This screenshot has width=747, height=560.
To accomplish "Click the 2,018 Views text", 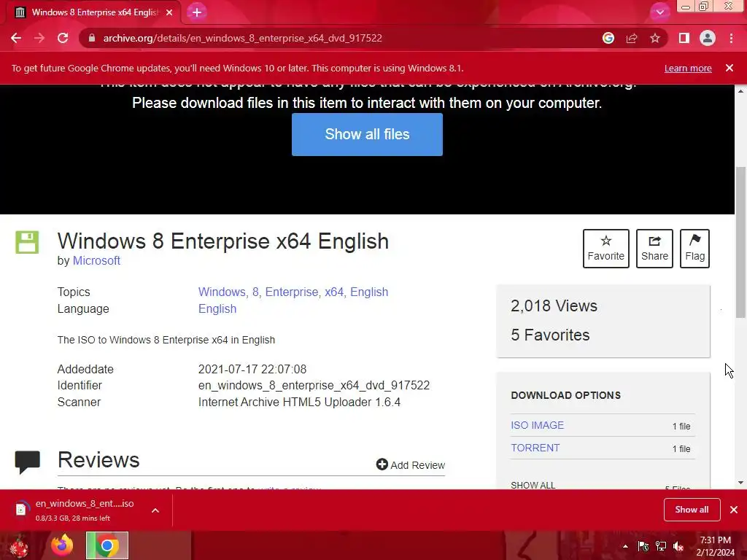I will (x=554, y=306).
